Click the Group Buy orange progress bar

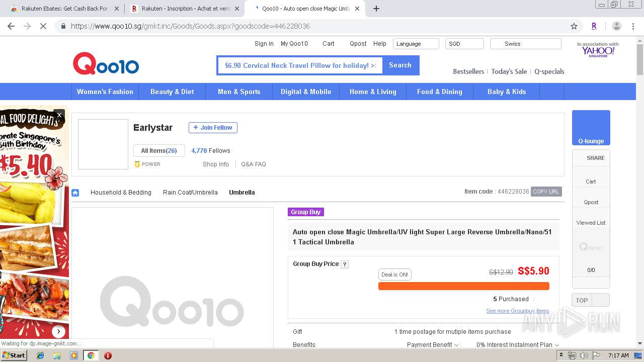click(464, 286)
